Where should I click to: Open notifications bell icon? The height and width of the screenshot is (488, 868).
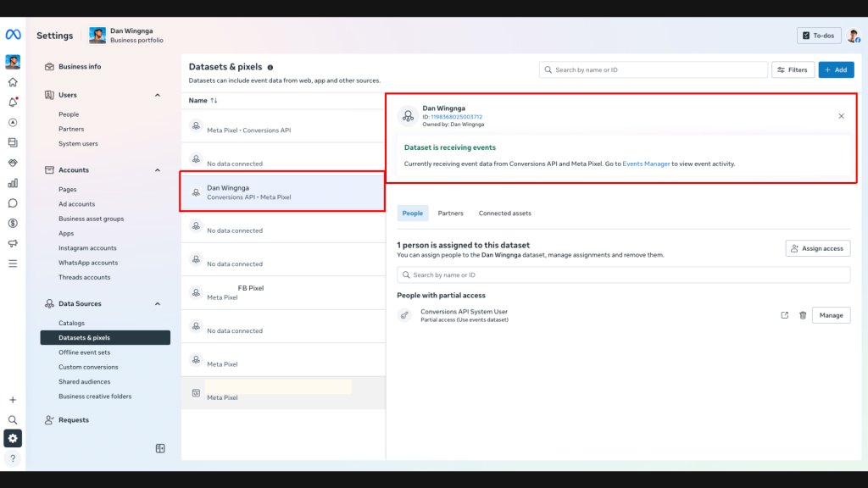13,103
